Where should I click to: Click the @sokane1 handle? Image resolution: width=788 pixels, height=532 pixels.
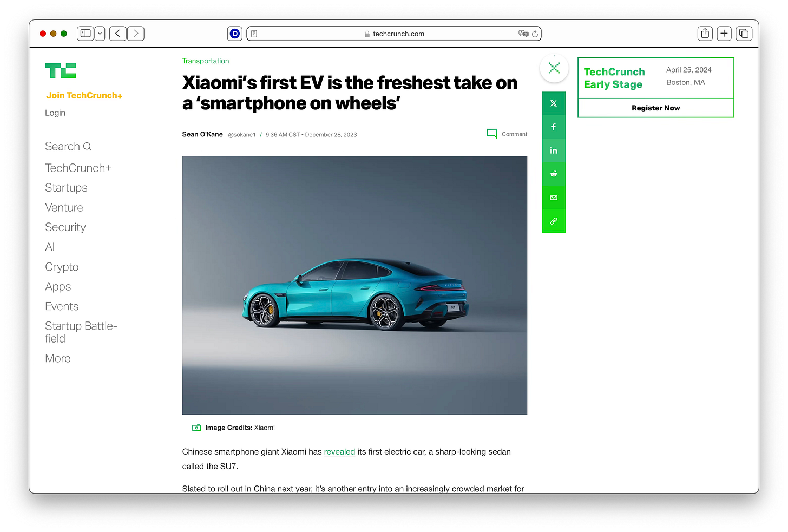pos(242,135)
